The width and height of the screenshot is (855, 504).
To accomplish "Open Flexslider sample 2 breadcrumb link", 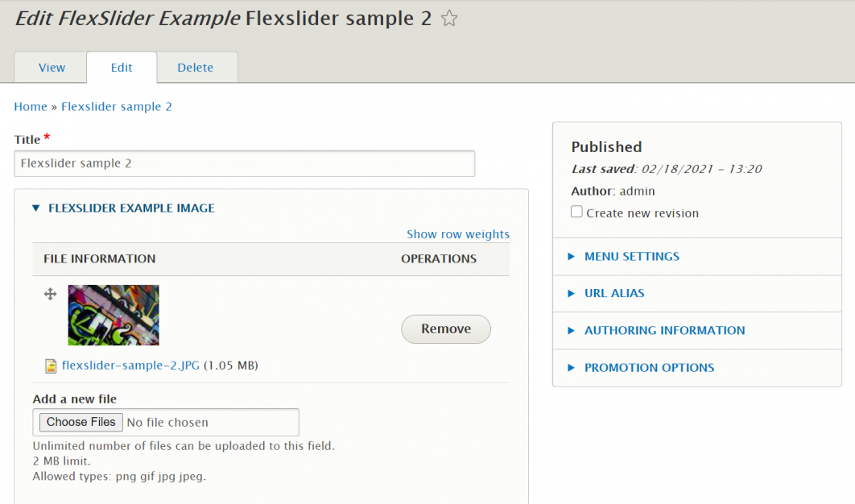I will click(x=117, y=106).
